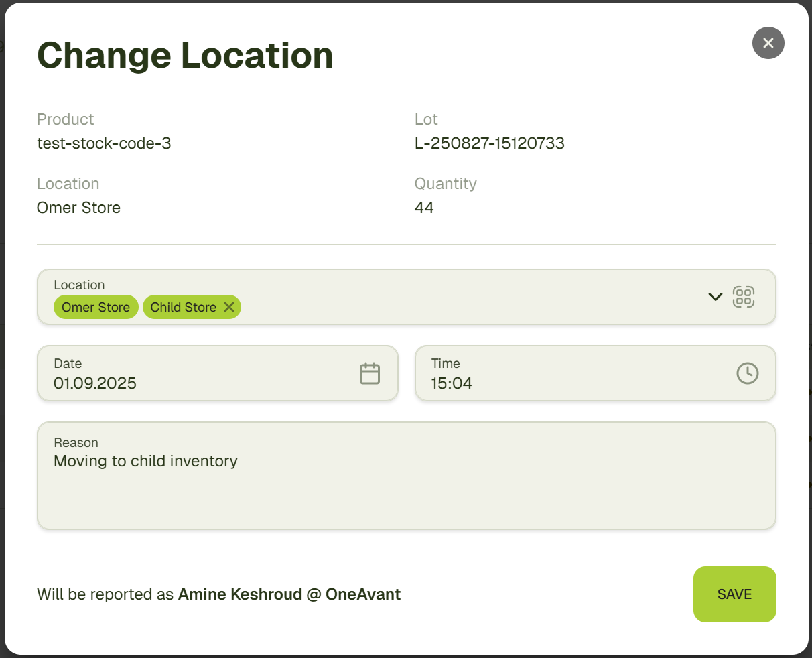This screenshot has height=658, width=812.
Task: Click the calendar icon in Date field
Action: coord(370,373)
